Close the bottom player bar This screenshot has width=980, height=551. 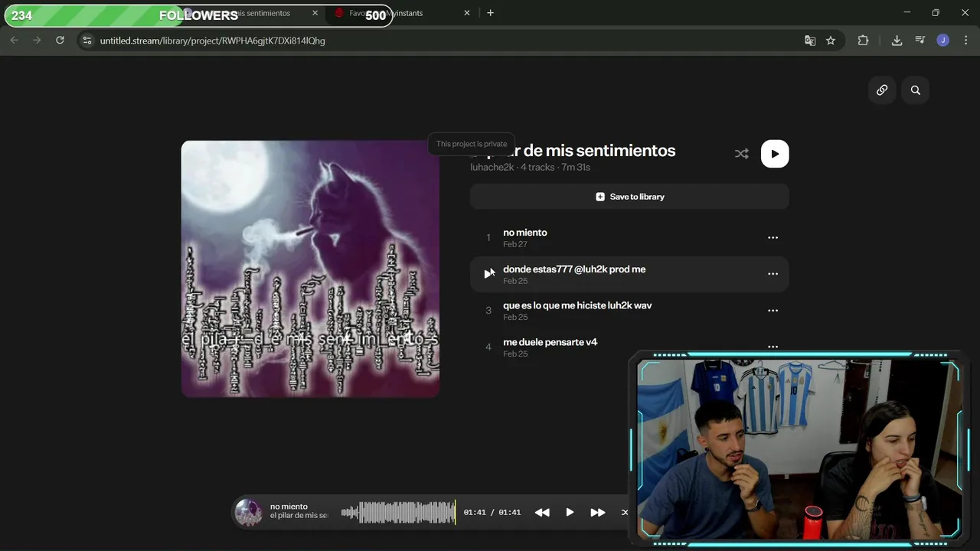pyautogui.click(x=625, y=513)
